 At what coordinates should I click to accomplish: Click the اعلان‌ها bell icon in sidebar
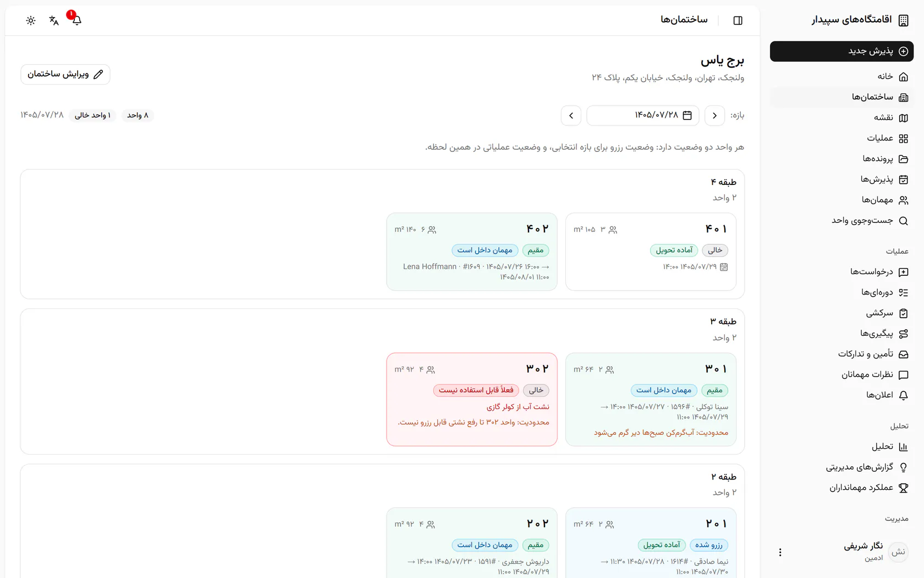point(903,395)
